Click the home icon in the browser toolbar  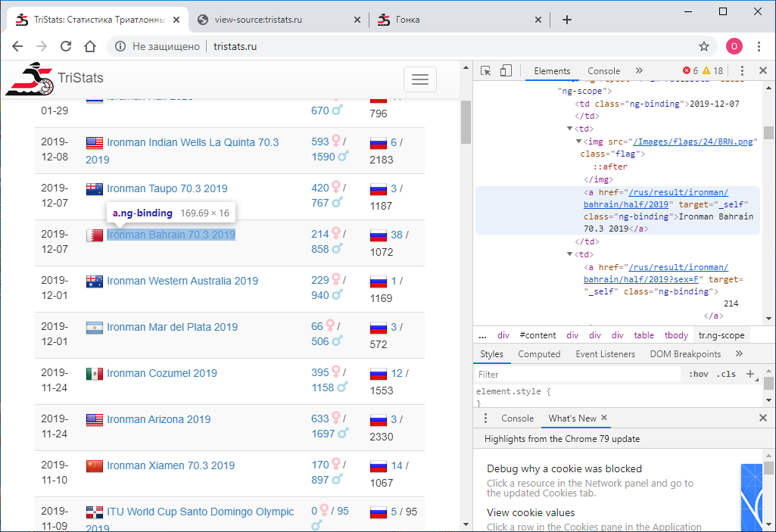point(89,45)
